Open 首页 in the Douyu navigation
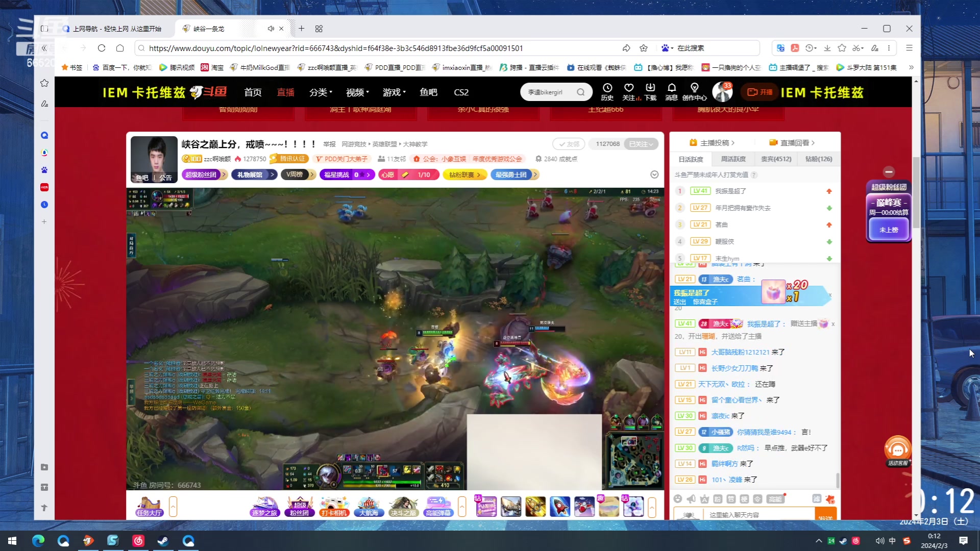 (x=253, y=92)
